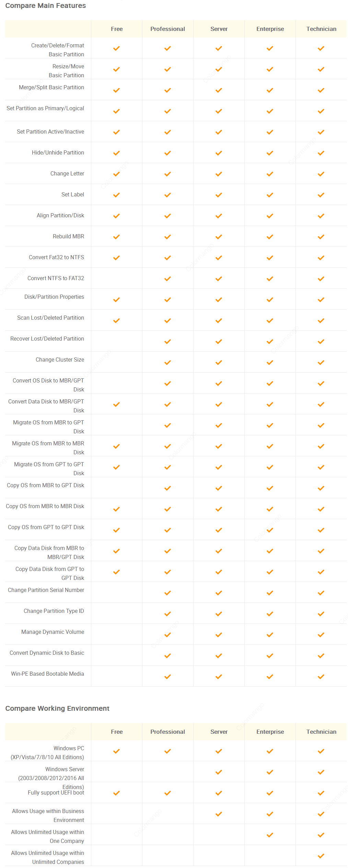Screen dimensions: 348x868
Task: Click Free checkmark for Scan Lost/Deleted Partition
Action: 116,320
